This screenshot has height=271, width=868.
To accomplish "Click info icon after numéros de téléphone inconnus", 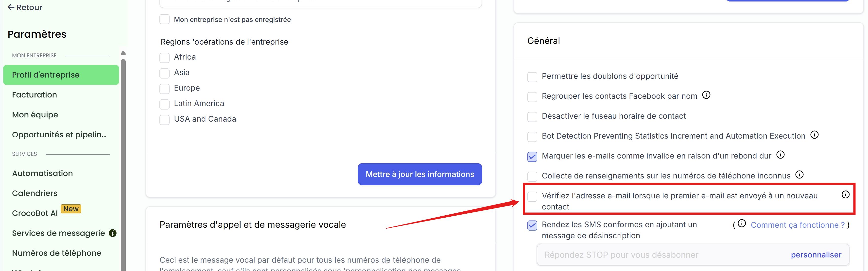I will [x=799, y=175].
